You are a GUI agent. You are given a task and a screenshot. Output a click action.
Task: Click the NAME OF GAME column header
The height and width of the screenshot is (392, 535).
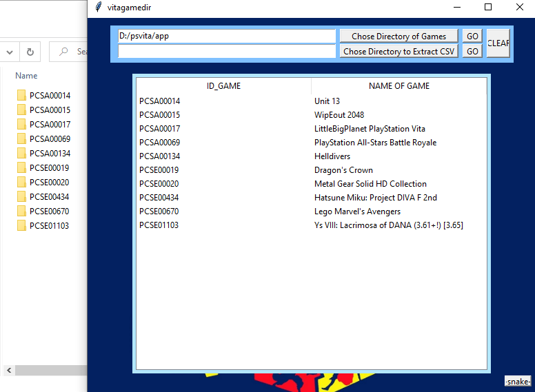399,86
